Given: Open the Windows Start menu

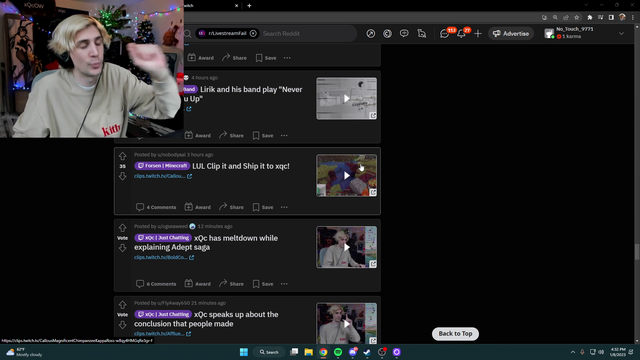Looking at the screenshot, I should tap(244, 352).
